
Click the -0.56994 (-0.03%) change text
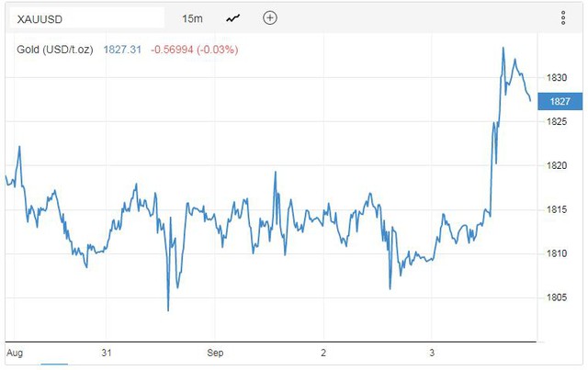194,50
